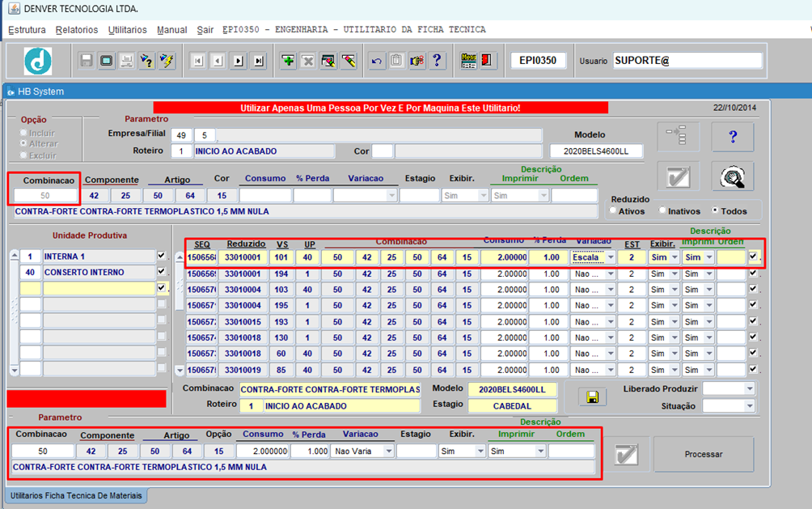
Task: Select the Ativos radio option
Action: pyautogui.click(x=614, y=210)
